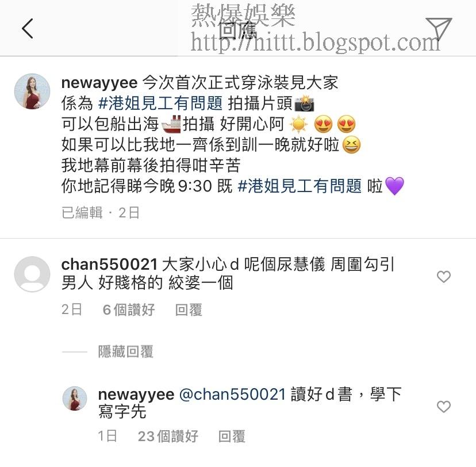View 23個讚好 likes on newayyee's reply
The width and height of the screenshot is (476, 467).
[x=168, y=437]
